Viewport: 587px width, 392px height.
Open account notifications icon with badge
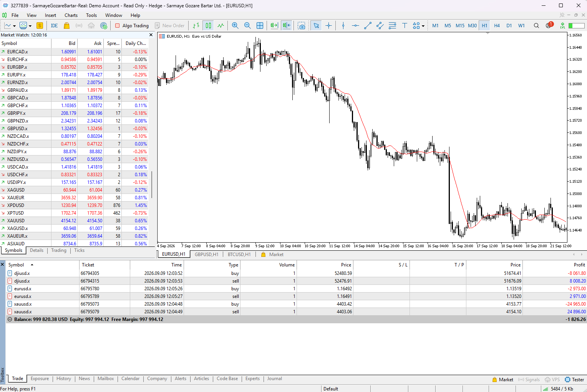point(549,25)
